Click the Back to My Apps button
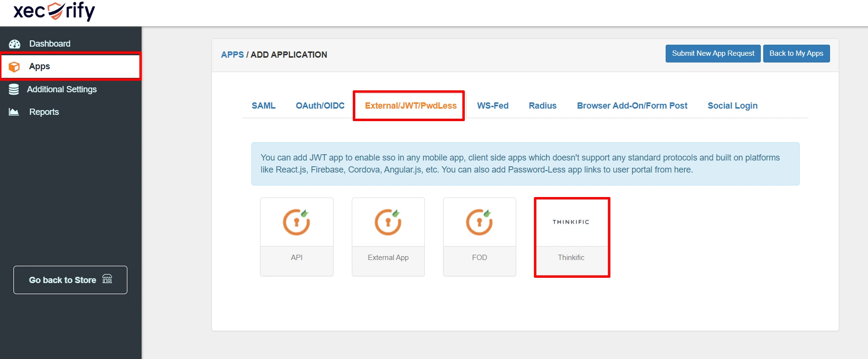This screenshot has width=868, height=359. coord(796,53)
